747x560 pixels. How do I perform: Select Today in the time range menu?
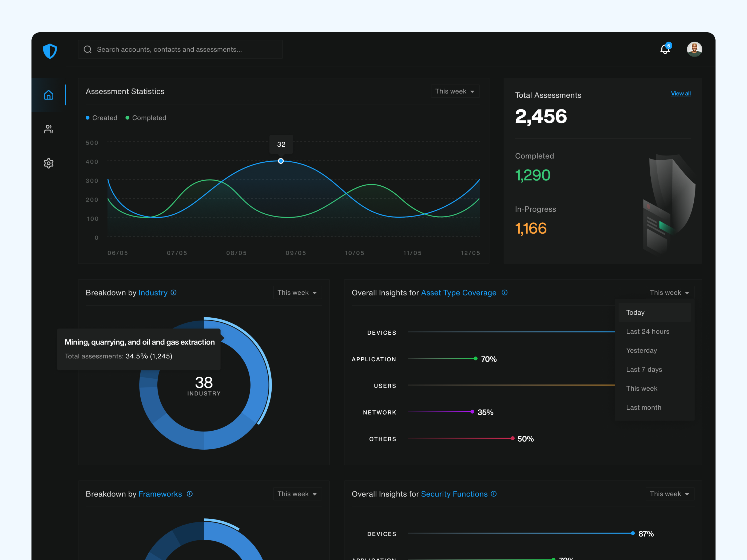coord(635,312)
